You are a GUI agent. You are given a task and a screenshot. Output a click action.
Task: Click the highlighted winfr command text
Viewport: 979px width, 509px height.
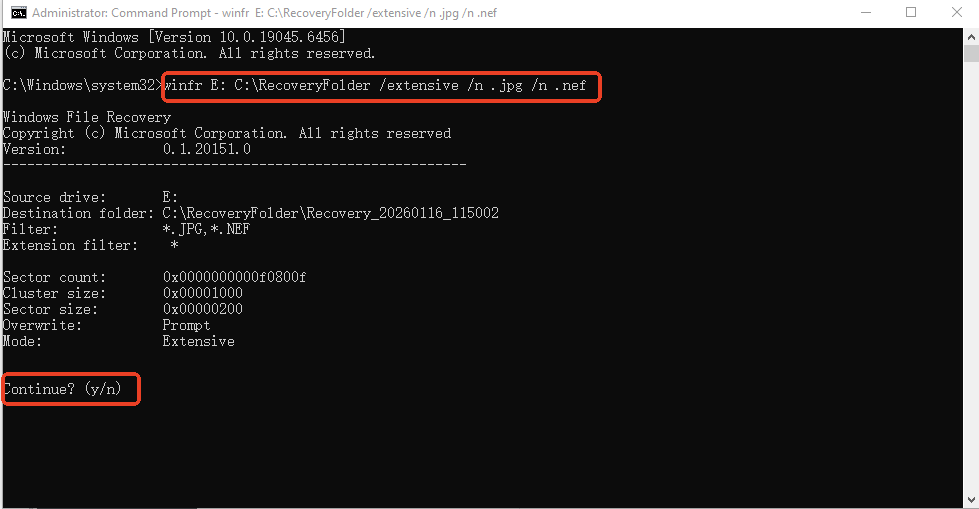tap(381, 85)
